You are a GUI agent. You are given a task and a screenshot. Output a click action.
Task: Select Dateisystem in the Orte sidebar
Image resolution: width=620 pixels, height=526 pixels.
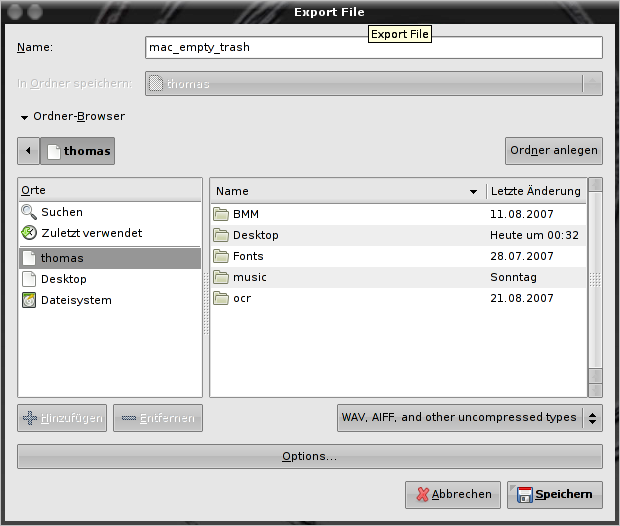[x=110, y=300]
